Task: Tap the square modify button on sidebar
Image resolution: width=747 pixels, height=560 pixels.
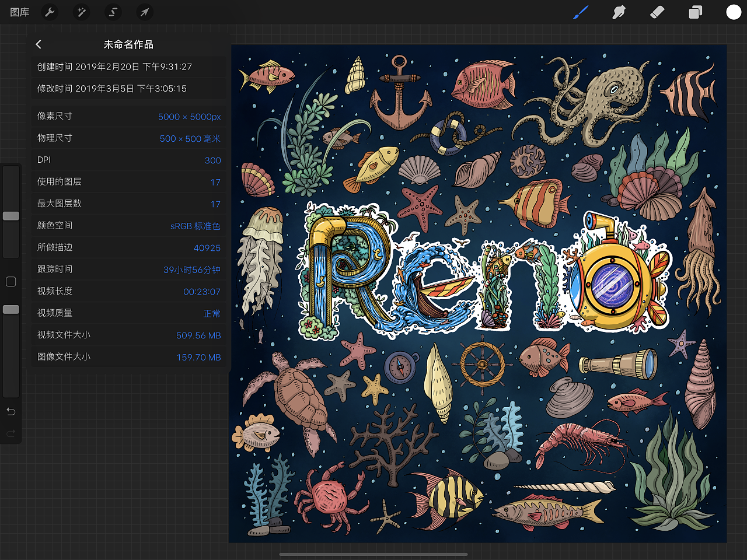Action: (11, 282)
